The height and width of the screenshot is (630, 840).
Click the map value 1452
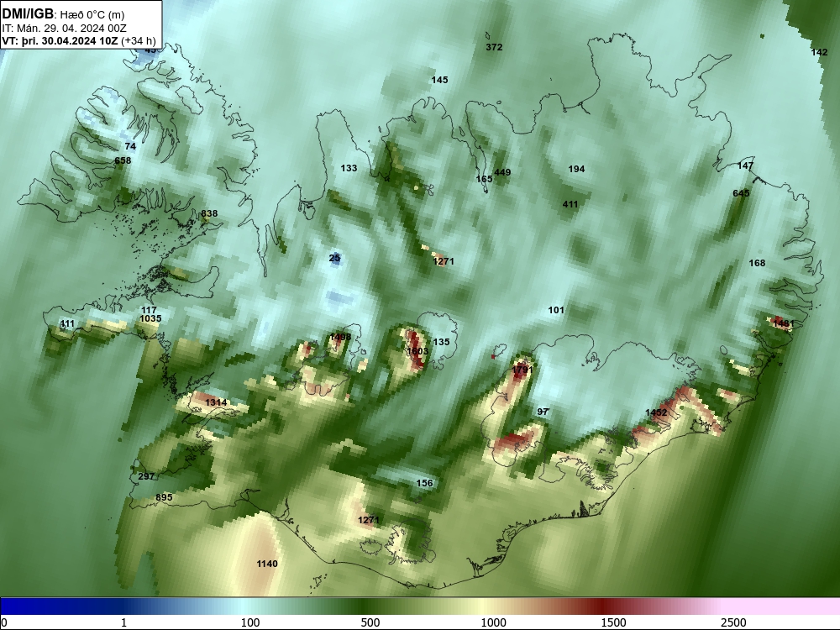click(656, 412)
